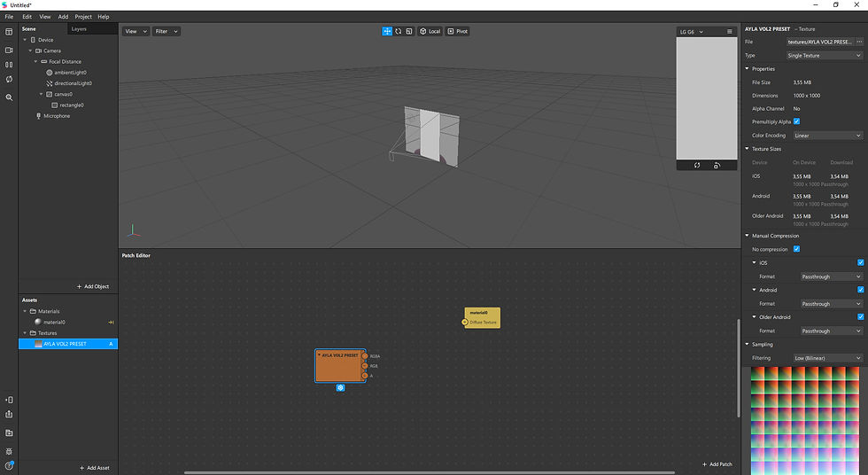Image resolution: width=868 pixels, height=475 pixels.
Task: Click the send-to-device icon in left sidebar
Action: pyautogui.click(x=9, y=400)
